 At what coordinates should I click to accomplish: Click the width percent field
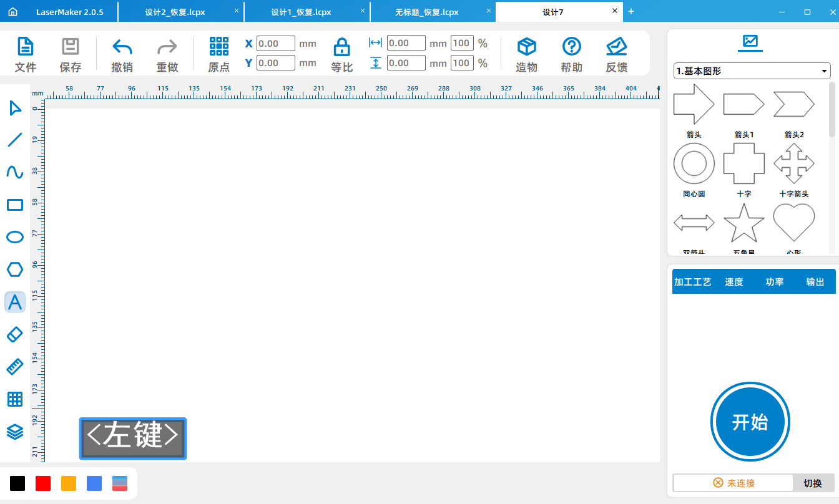click(462, 43)
